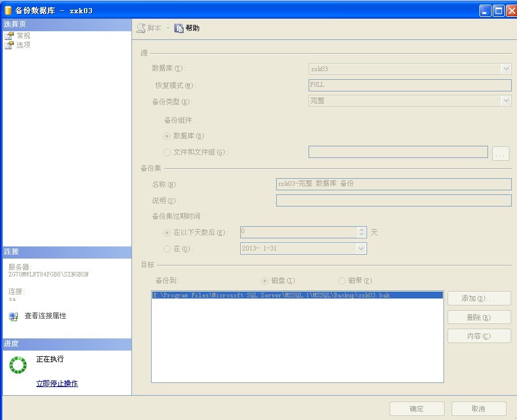
Task: Select the 数据库 backup component radio
Action: (167, 136)
